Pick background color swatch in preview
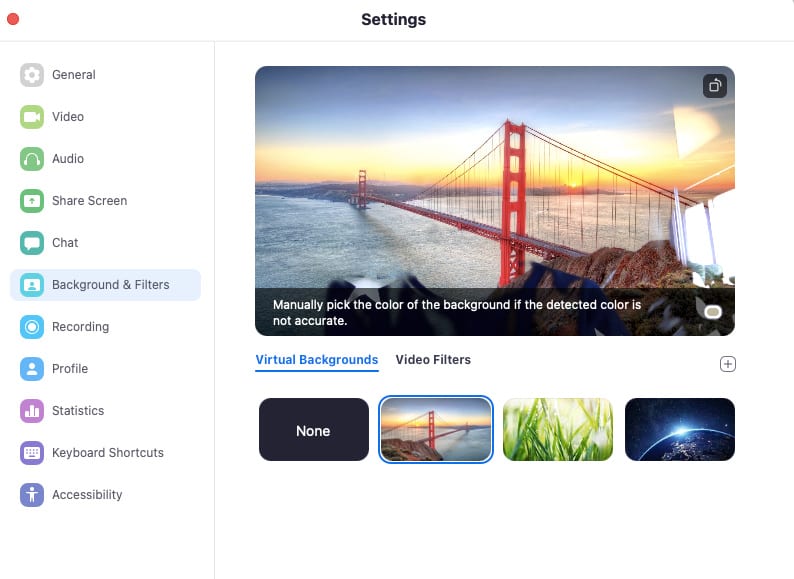The height and width of the screenshot is (579, 794). (x=713, y=312)
